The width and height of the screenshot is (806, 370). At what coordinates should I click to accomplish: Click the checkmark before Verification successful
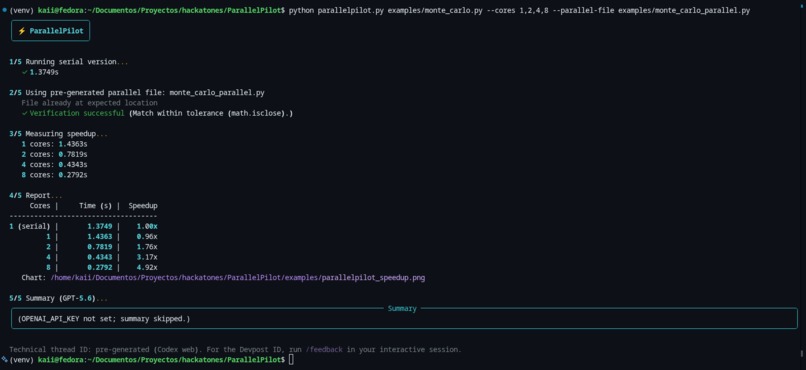click(x=24, y=113)
